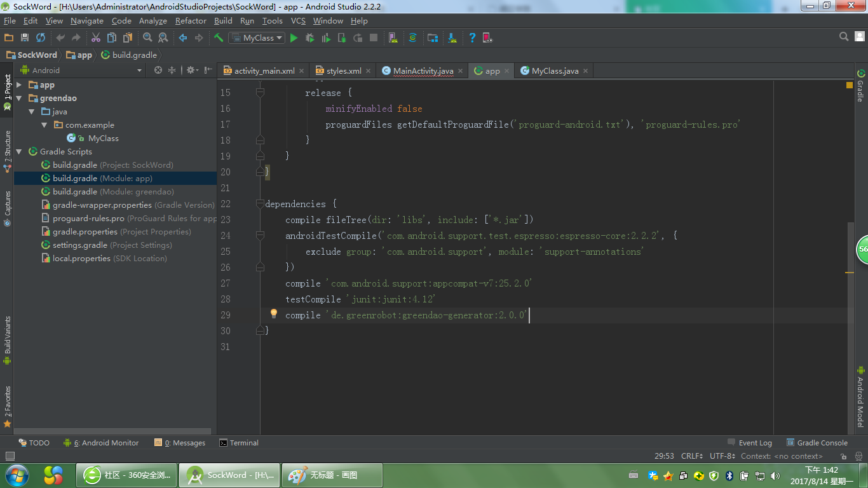The height and width of the screenshot is (488, 868).
Task: Select build.gradle (Module: greendao) file
Action: point(113,191)
